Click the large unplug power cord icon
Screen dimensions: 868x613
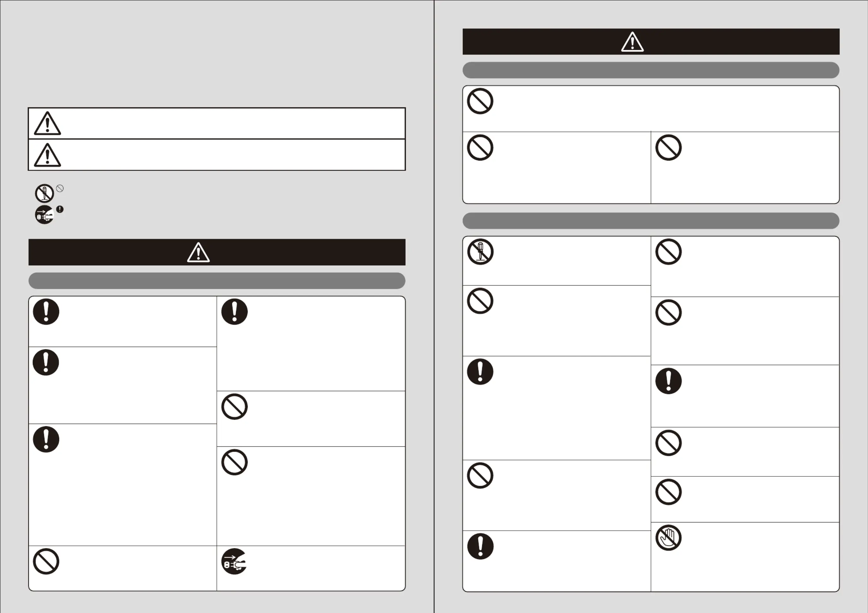(234, 561)
